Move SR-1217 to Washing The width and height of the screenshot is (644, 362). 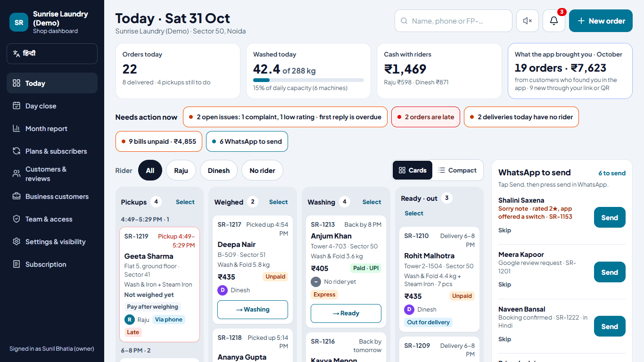click(x=253, y=310)
